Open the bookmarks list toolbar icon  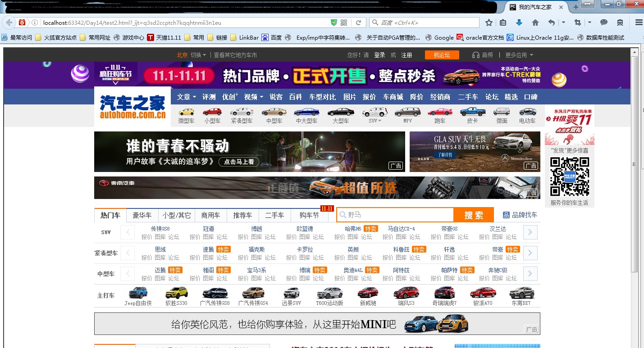coord(503,23)
